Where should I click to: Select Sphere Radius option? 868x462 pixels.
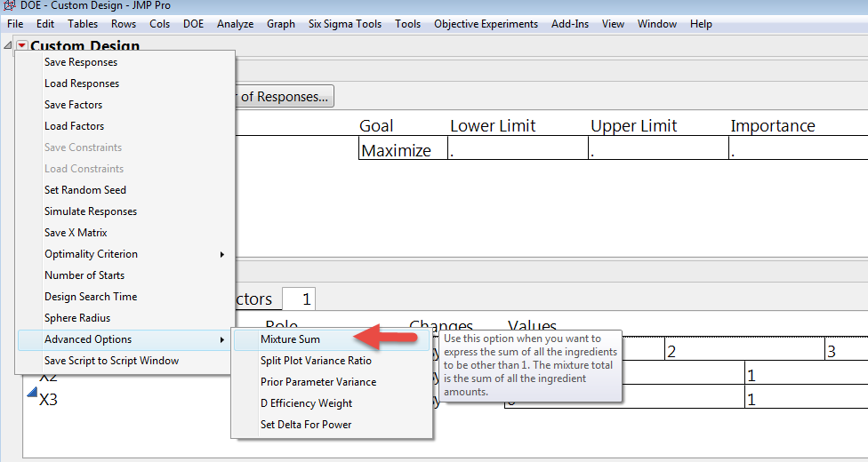(126, 317)
